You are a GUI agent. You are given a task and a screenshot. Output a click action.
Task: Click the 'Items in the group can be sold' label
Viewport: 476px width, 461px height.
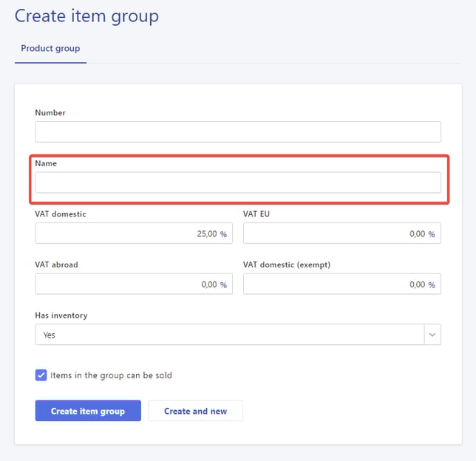pyautogui.click(x=111, y=375)
